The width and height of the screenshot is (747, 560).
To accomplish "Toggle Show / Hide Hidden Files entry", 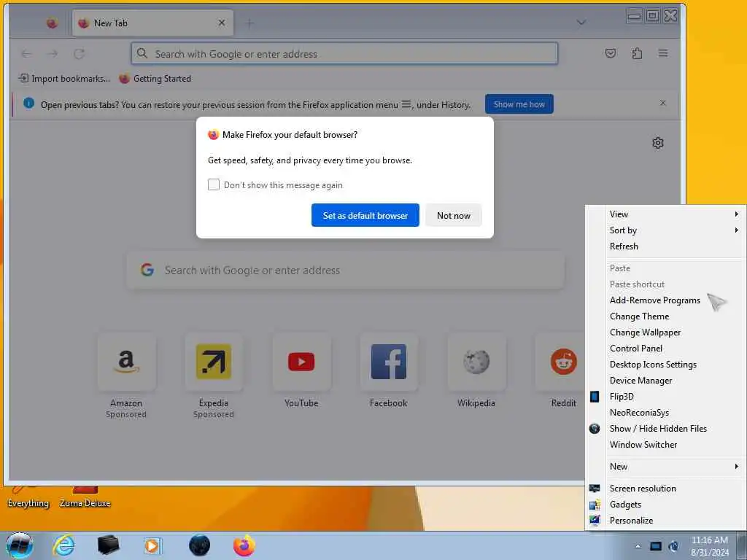I will tap(665, 429).
